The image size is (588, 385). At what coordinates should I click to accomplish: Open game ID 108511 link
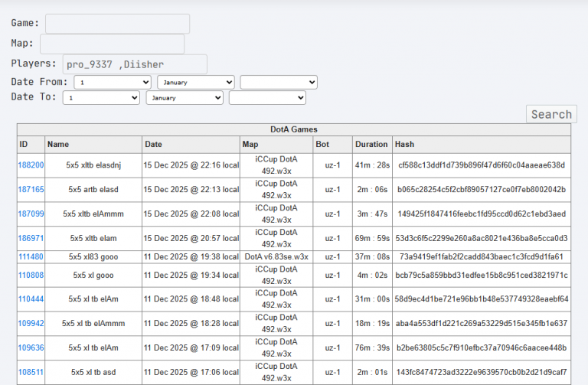coord(31,372)
